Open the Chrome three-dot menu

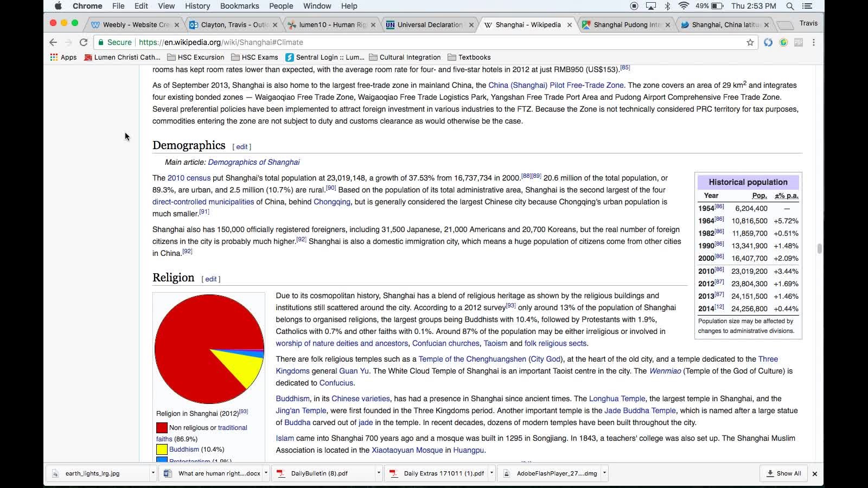coord(813,42)
